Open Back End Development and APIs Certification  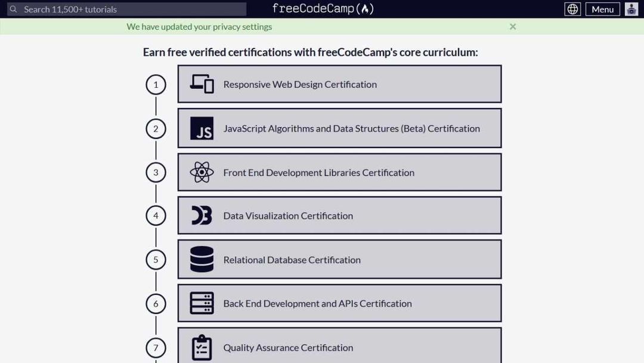317,303
